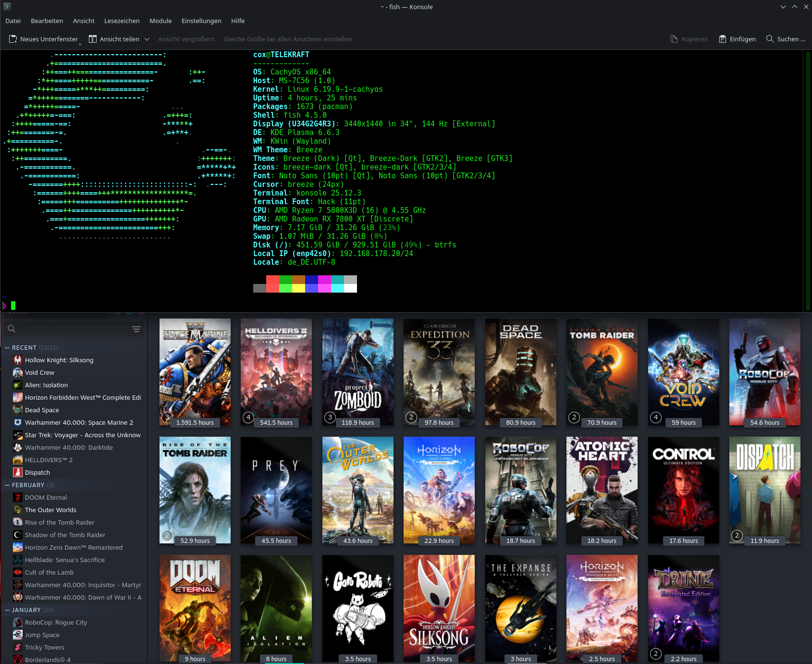The image size is (812, 664).
Task: Click the number 3 badge on Project Zomboid cover
Action: [x=330, y=417]
